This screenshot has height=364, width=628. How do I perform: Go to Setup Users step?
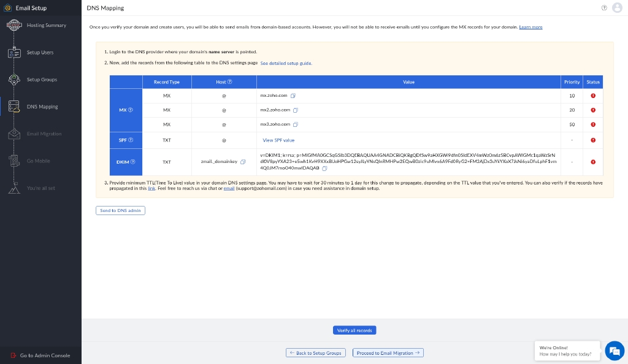[x=40, y=53]
